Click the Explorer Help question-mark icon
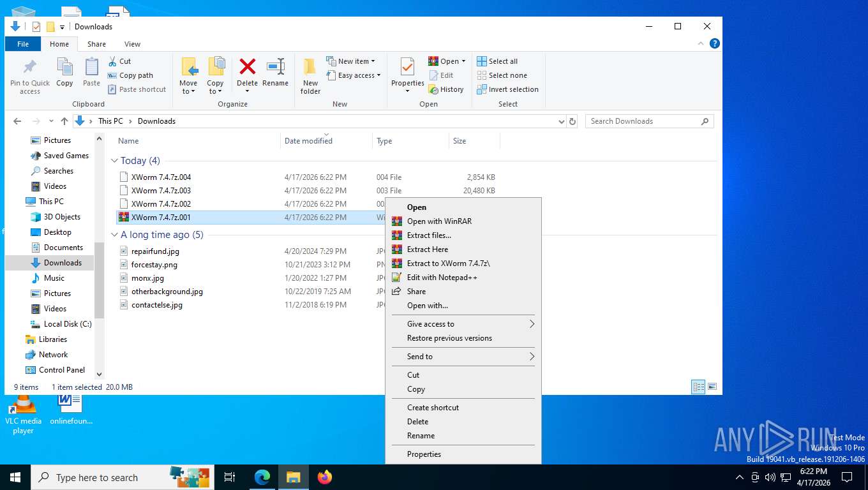Viewport: 868px width, 490px height. [x=715, y=43]
